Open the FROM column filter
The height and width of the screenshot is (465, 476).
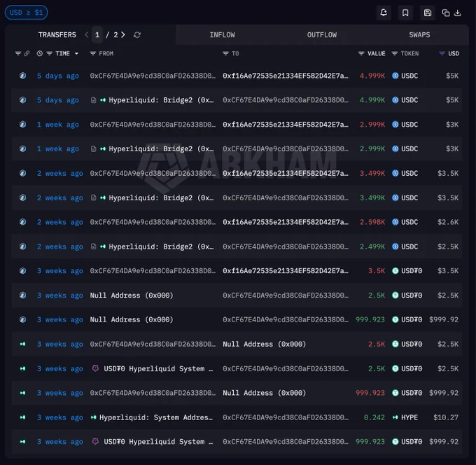point(93,53)
